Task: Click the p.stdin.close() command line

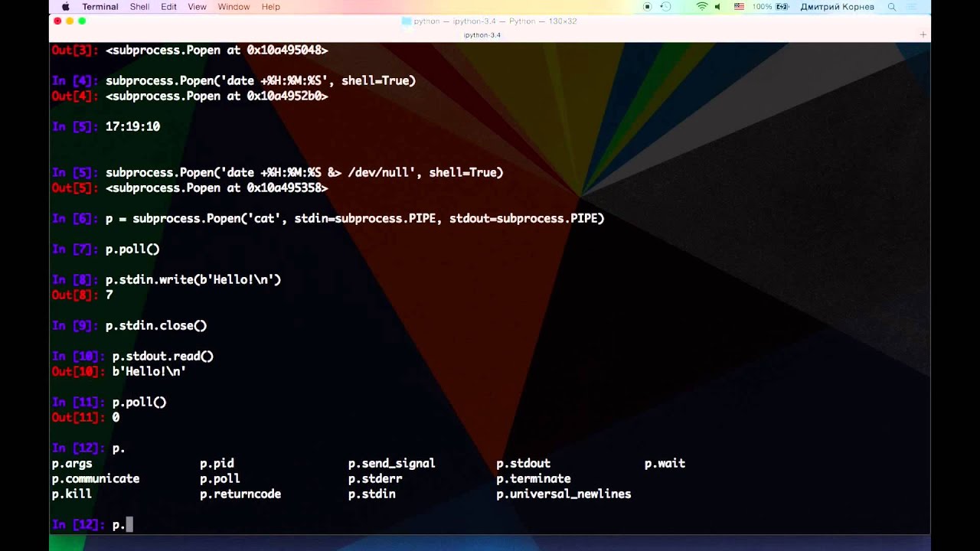Action: [156, 325]
